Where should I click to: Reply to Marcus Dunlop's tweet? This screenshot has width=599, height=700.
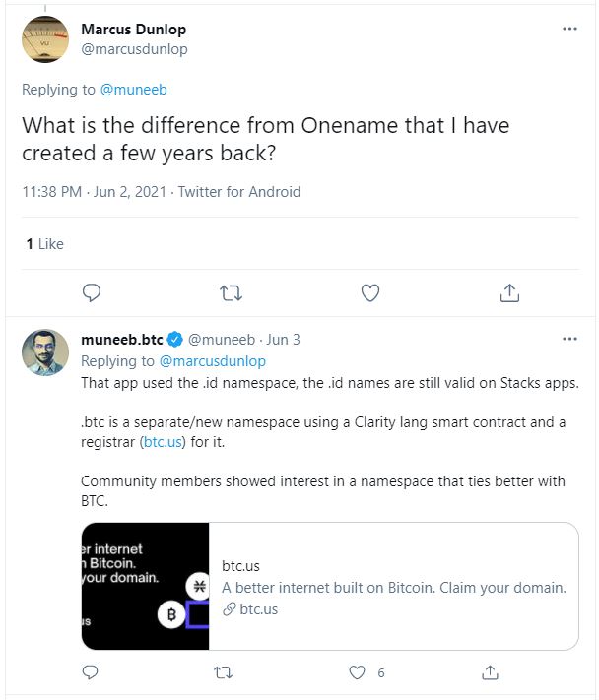coord(91,292)
